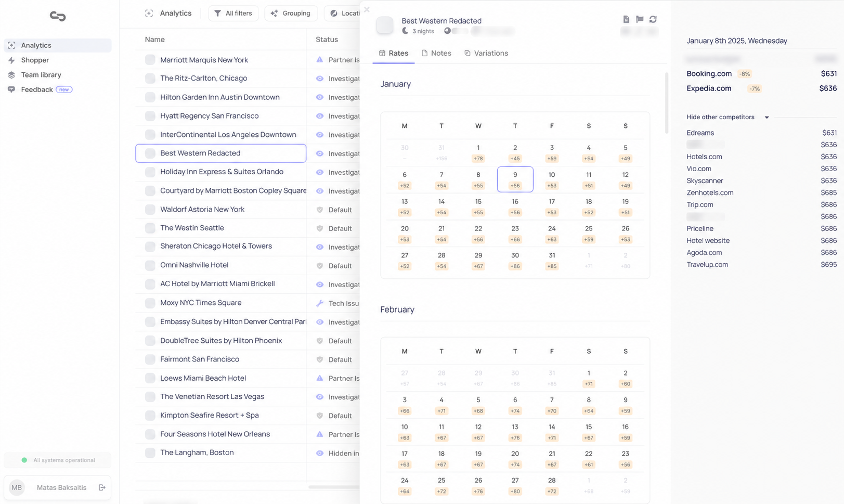Screen dimensions: 844x504
Task: Click the Tech Issue wrench icon for Moxy NYC
Action: 320,303
